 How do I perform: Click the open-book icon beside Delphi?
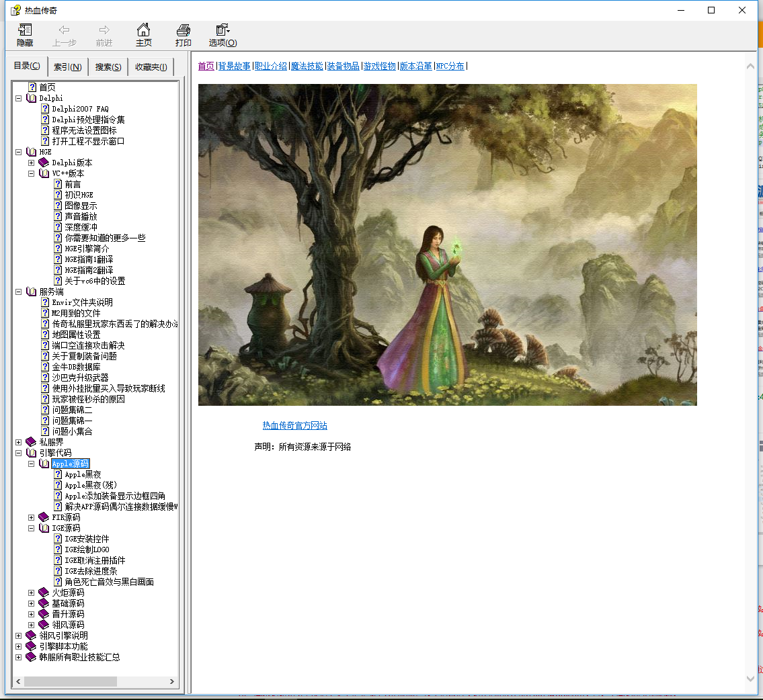click(31, 98)
